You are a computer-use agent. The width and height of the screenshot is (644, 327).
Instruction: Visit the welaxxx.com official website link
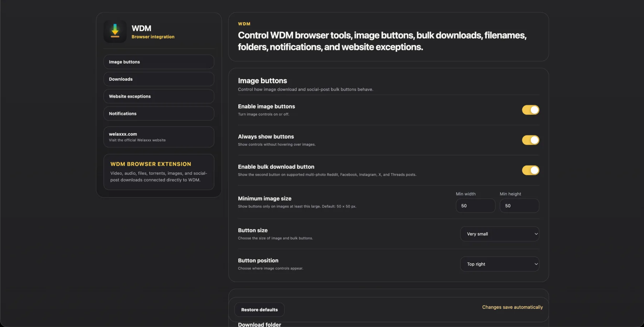point(159,137)
